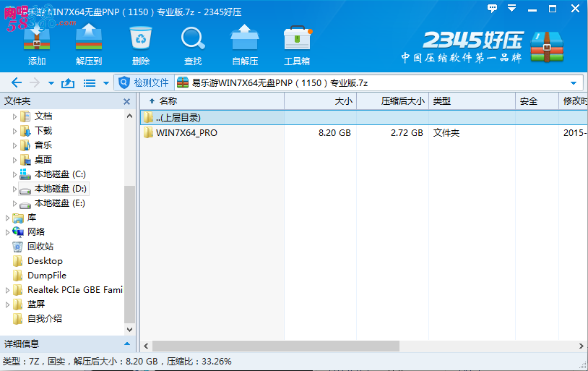Open the address path dropdown arrow
Image resolution: width=588 pixels, height=371 pixels.
574,83
